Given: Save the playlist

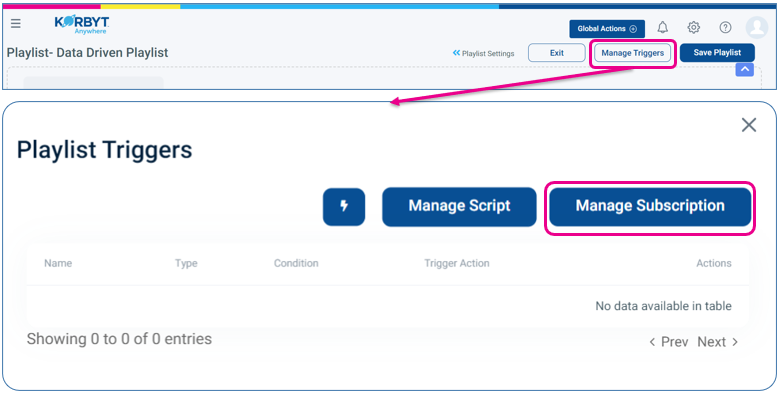Looking at the screenshot, I should tap(717, 53).
